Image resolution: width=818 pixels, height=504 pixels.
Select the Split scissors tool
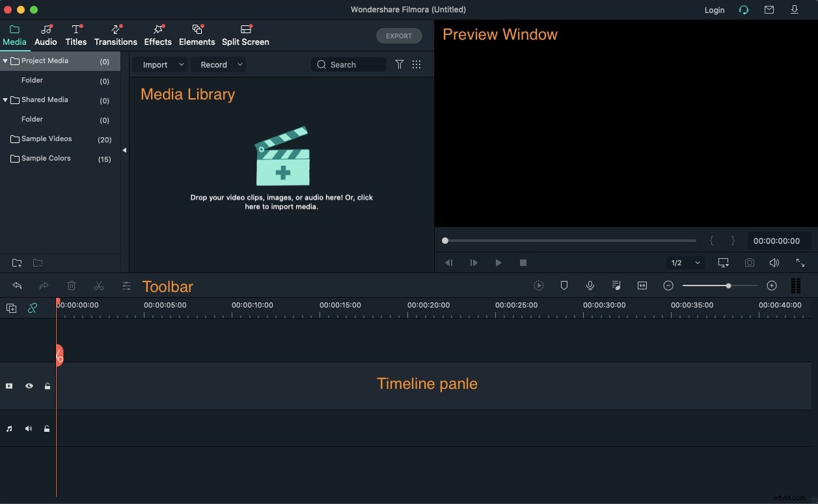pyautogui.click(x=99, y=285)
